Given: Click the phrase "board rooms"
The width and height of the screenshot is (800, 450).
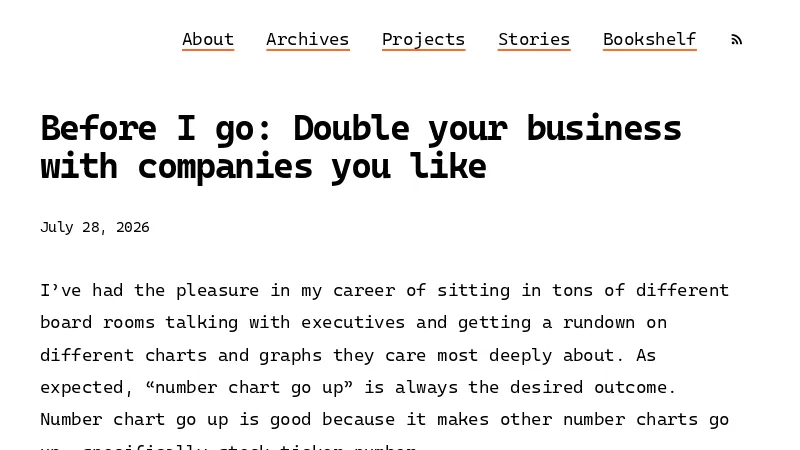Looking at the screenshot, I should coord(97,322).
